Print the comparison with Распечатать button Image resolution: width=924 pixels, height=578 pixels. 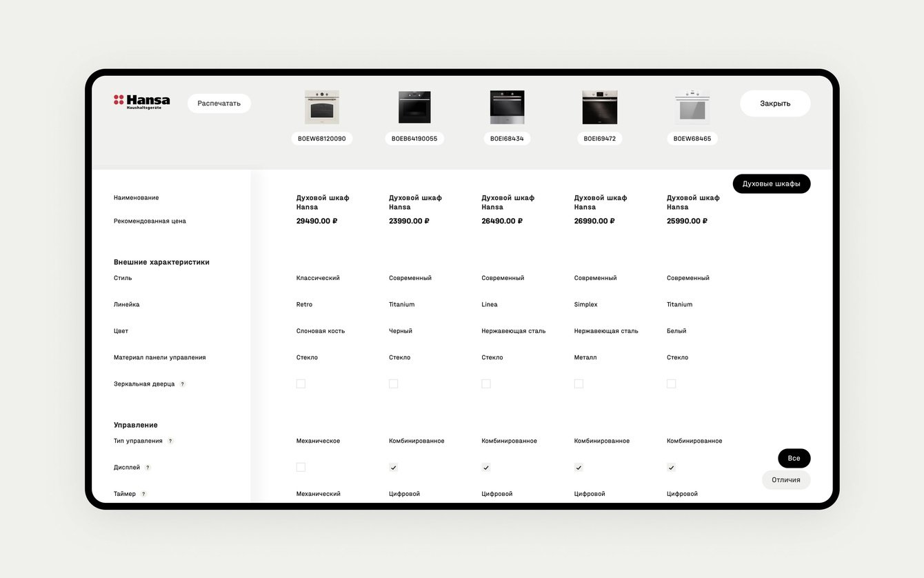[x=219, y=103]
